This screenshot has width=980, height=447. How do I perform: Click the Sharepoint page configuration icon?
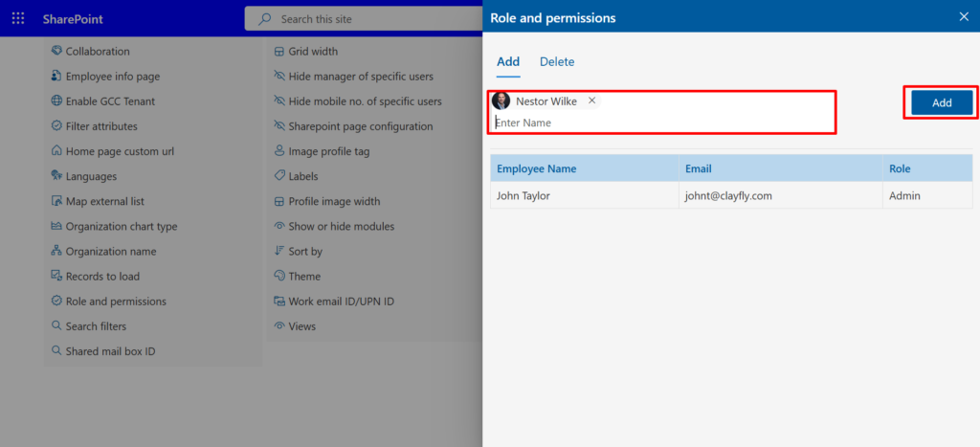279,126
